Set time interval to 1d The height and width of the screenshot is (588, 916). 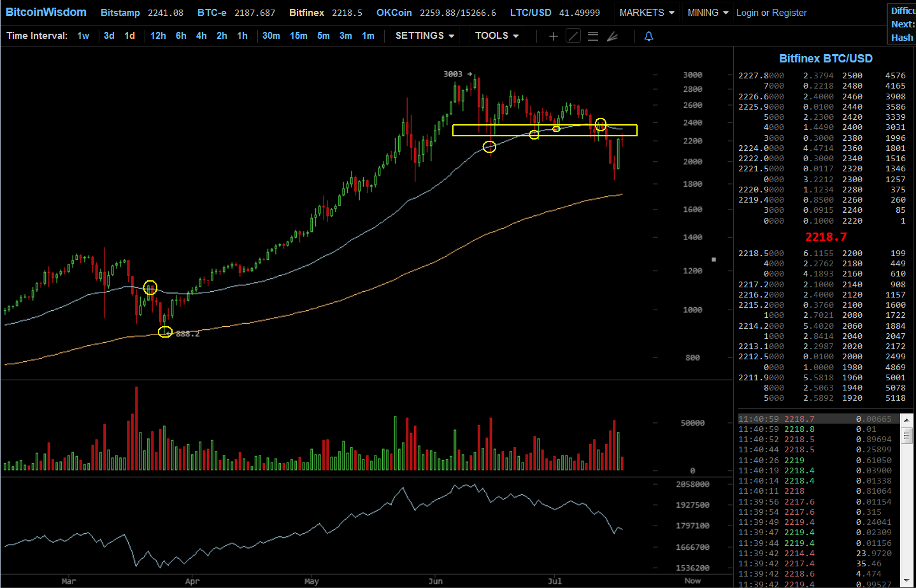130,36
